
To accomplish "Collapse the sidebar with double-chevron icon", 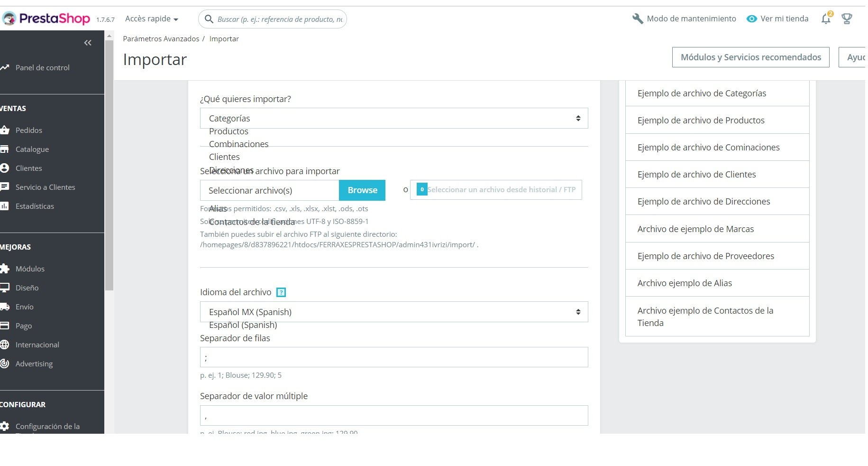I will pos(88,43).
